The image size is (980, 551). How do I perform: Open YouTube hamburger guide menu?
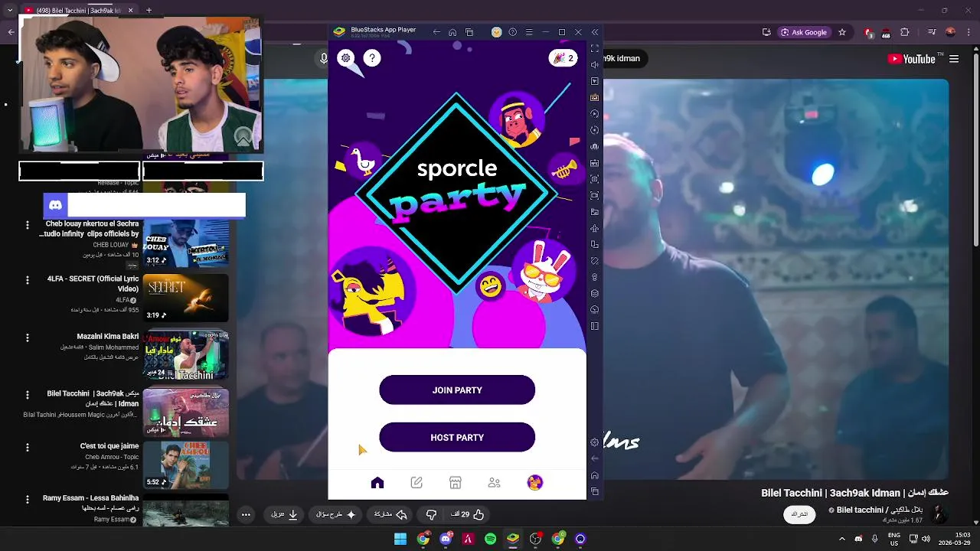[954, 59]
